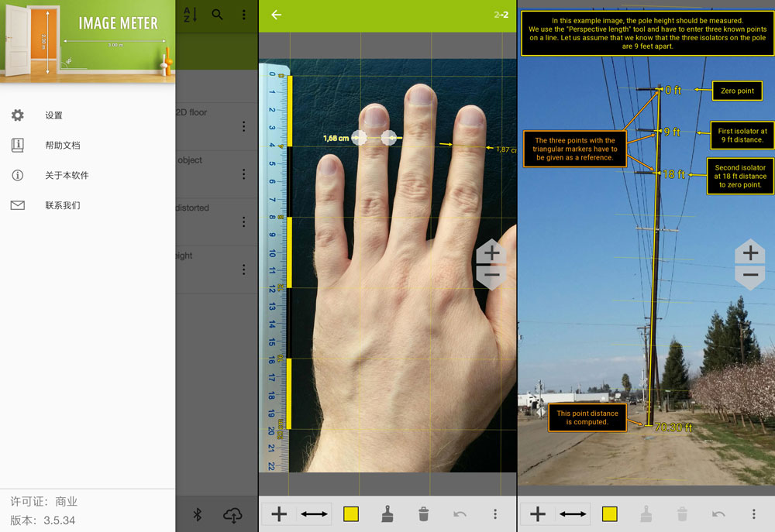Zoom in on the hand image
Screen dimensions: 775x532
coord(491,253)
